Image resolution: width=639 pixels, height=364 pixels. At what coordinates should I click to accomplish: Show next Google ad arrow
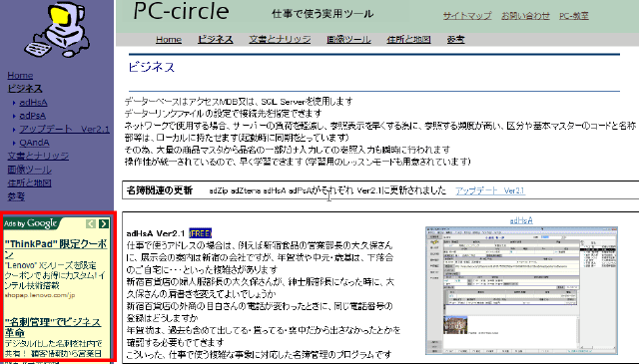[x=104, y=223]
